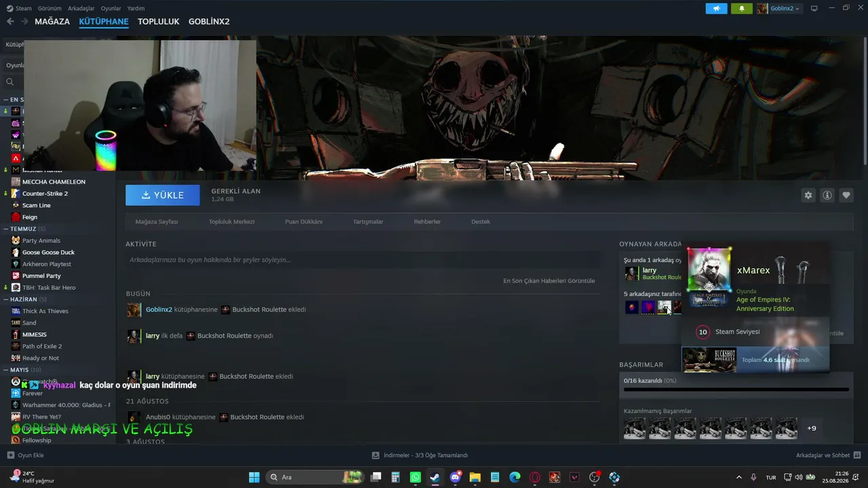
Task: Open the Rehberler link
Action: click(427, 222)
